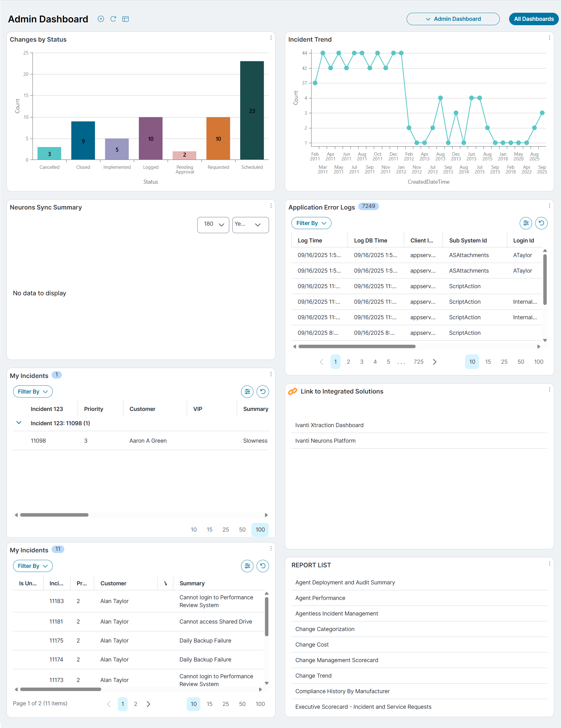Viewport: 561px width, 728px height.
Task: Go to page 2 of Application Error Logs
Action: (x=348, y=362)
